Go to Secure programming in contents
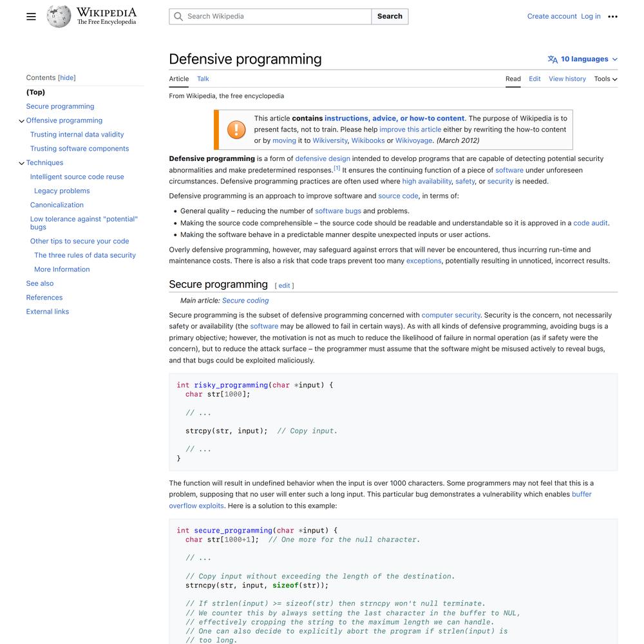644x644 pixels. (60, 106)
